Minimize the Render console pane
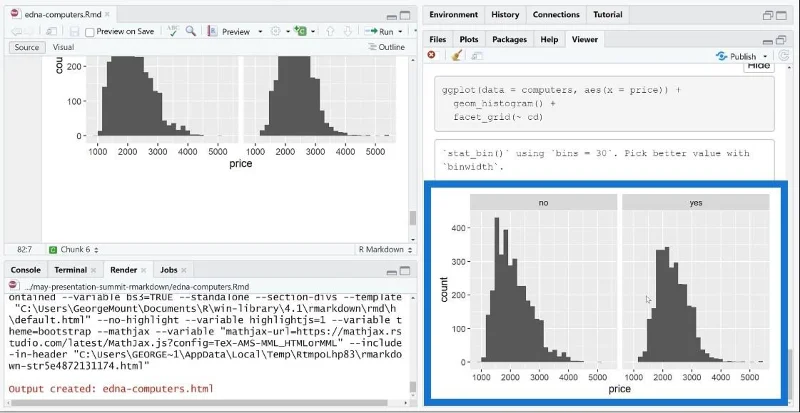This screenshot has width=800, height=413. coord(392,271)
